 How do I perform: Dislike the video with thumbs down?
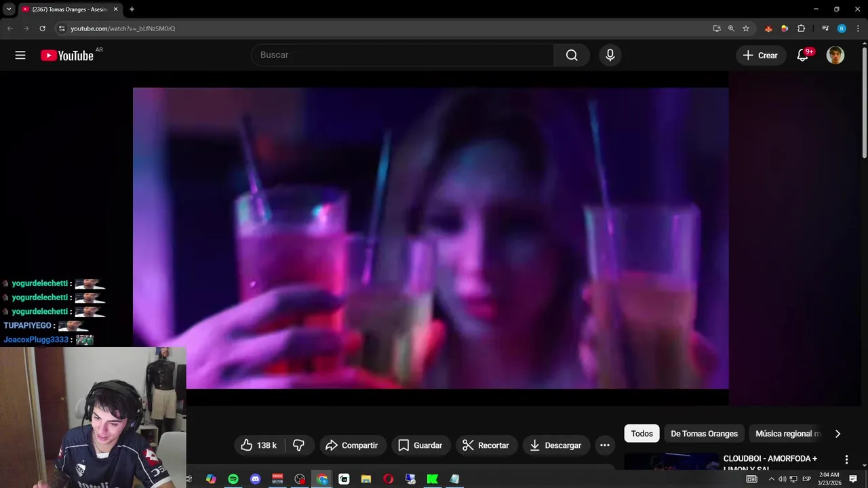point(298,445)
